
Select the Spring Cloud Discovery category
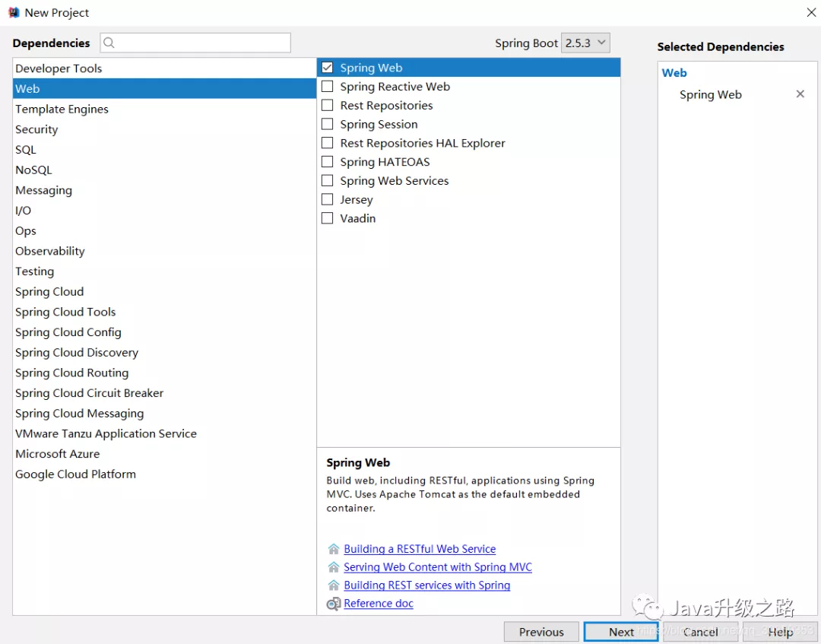coord(164,352)
